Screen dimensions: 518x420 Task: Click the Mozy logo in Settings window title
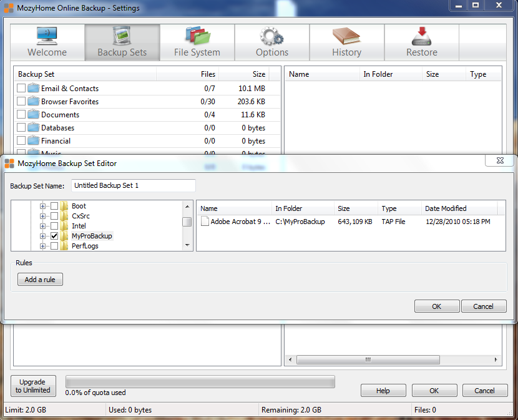tap(9, 8)
